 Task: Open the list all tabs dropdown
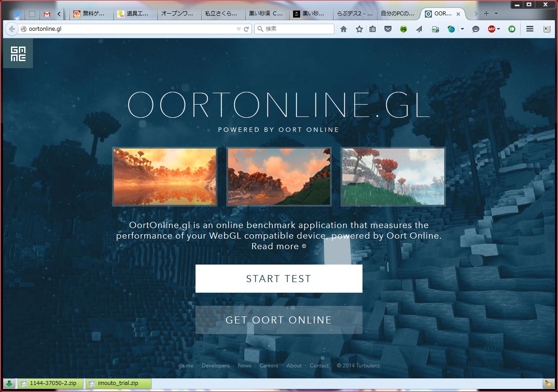[x=496, y=14]
